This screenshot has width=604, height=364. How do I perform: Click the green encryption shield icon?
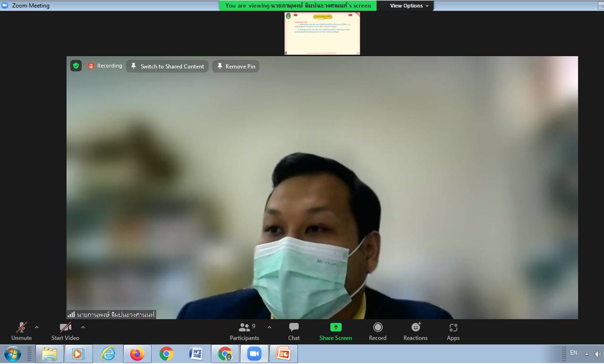coord(76,66)
